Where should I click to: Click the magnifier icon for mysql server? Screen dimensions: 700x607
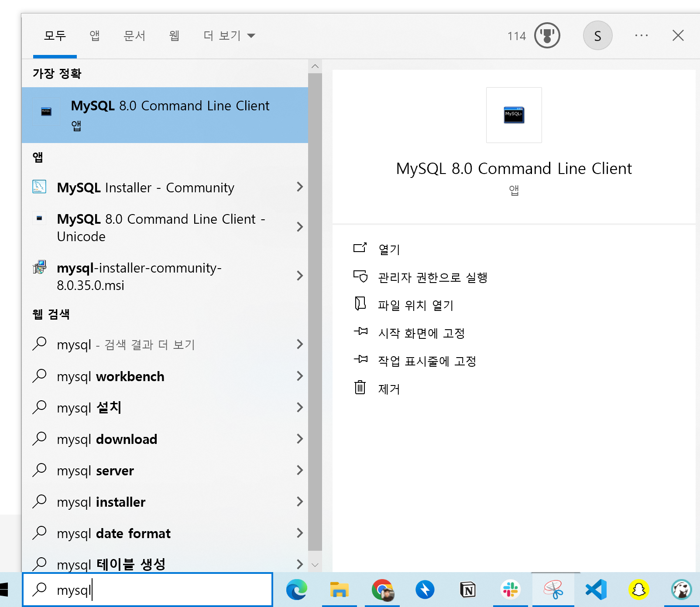[x=39, y=470]
